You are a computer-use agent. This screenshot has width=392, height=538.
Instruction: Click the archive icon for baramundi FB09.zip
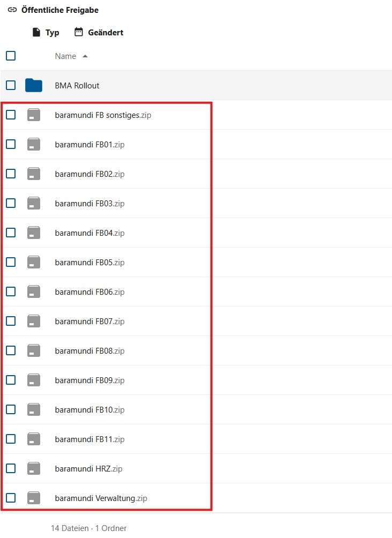point(34,380)
